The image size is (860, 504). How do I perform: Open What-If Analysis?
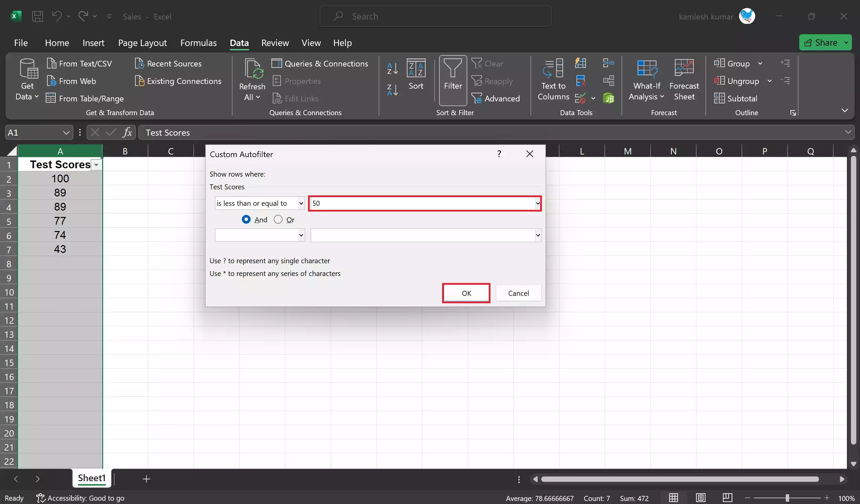(x=646, y=80)
